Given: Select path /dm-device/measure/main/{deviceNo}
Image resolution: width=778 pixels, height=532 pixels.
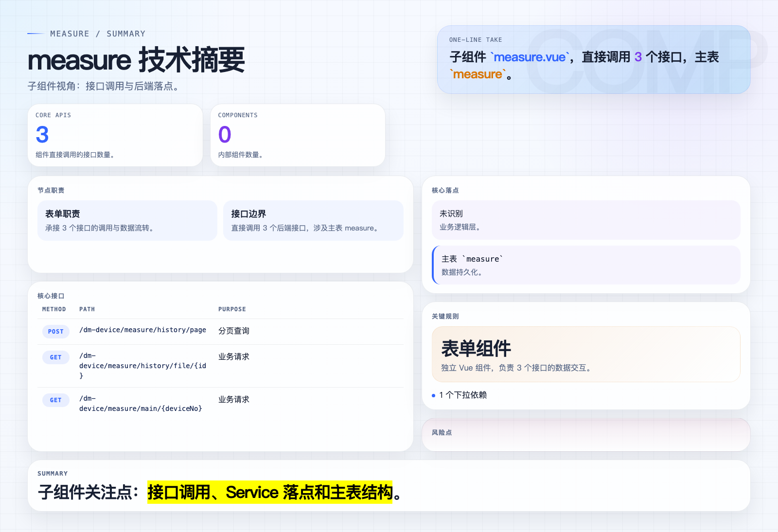Looking at the screenshot, I should coord(141,404).
